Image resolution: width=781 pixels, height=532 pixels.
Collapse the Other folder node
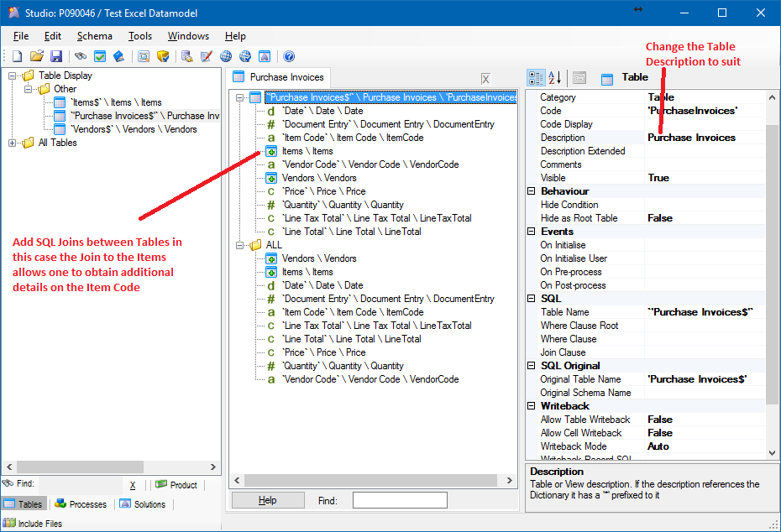coord(28,90)
